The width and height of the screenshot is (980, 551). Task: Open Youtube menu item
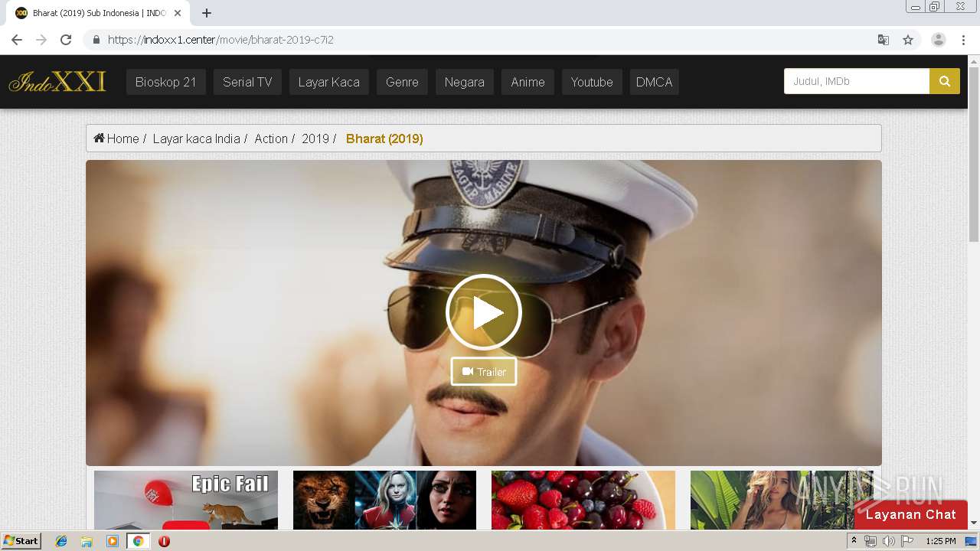pyautogui.click(x=592, y=82)
